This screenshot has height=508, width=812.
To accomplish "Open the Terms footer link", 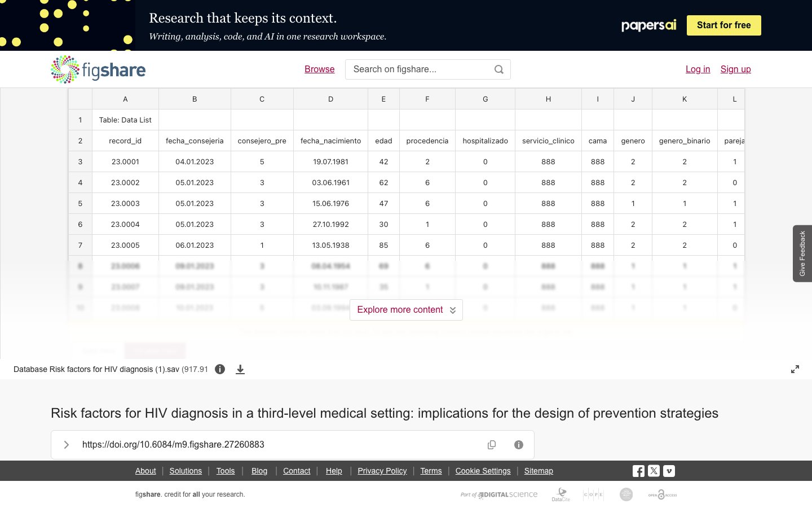I will 431,471.
